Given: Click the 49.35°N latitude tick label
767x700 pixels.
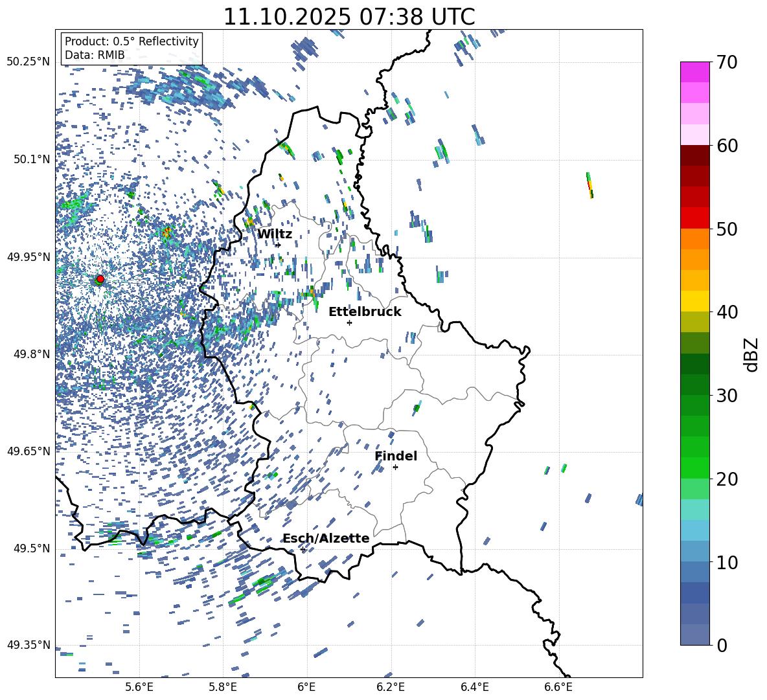Looking at the screenshot, I should click(x=29, y=645).
